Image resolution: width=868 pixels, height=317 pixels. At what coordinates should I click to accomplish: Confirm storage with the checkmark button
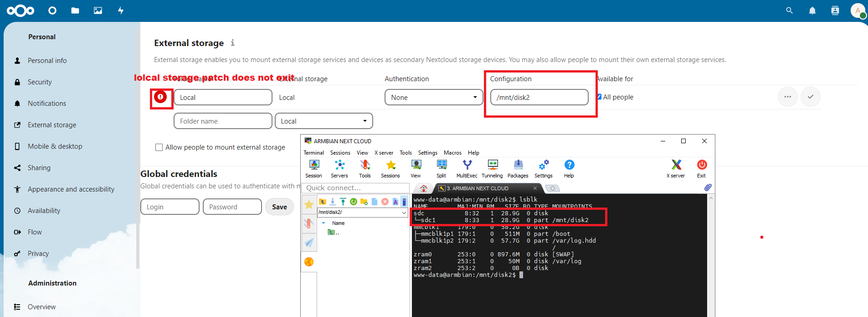coord(810,97)
